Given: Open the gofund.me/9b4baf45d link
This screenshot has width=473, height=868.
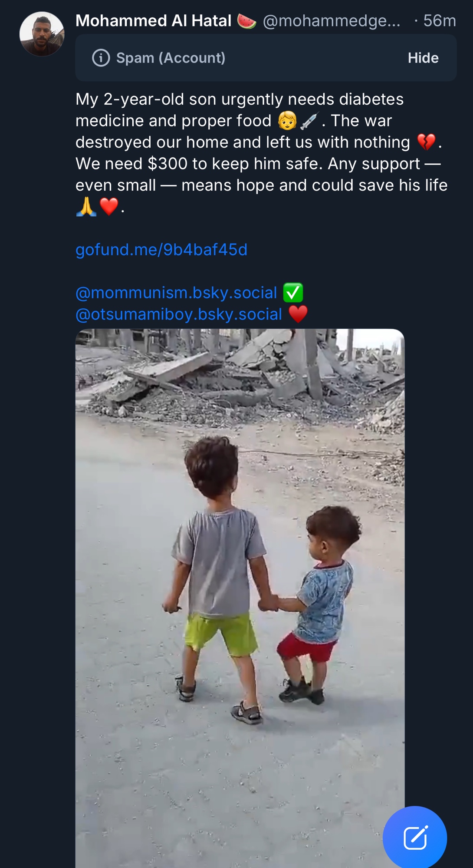Looking at the screenshot, I should [161, 250].
